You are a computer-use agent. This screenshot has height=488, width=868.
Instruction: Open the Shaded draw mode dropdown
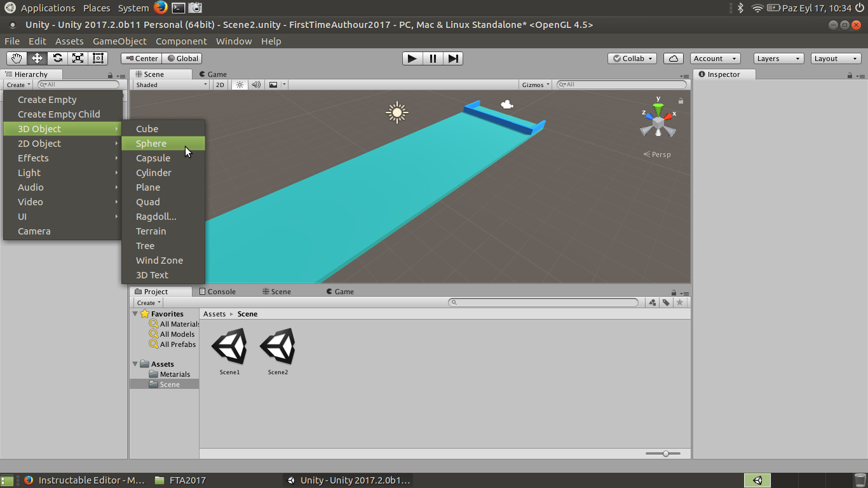(171, 85)
